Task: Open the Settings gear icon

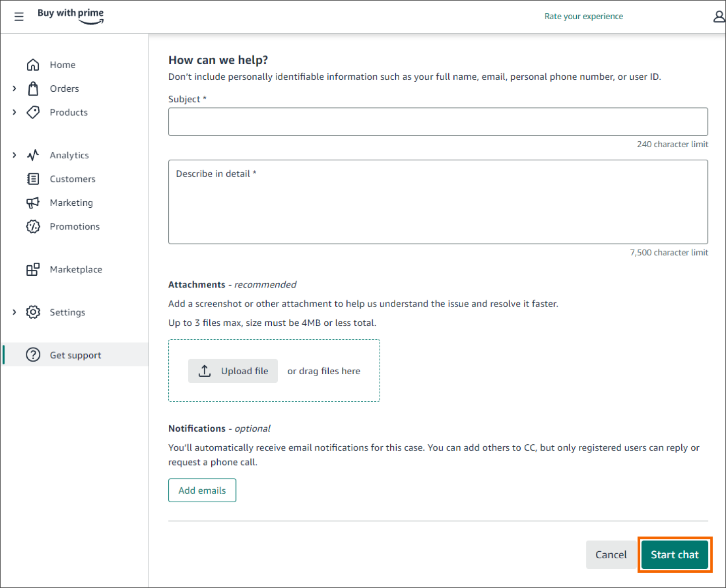Action: [x=33, y=312]
